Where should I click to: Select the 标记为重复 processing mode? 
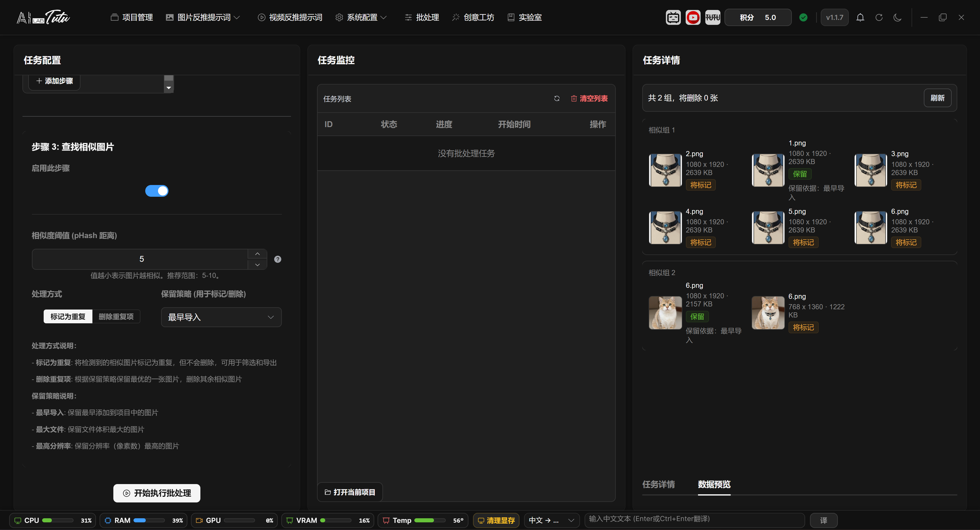[x=68, y=316]
